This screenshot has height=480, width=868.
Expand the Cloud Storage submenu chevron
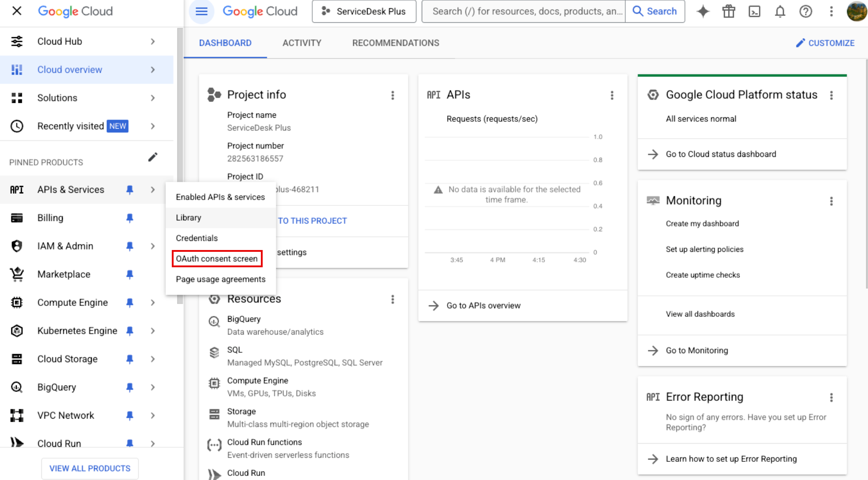click(153, 359)
